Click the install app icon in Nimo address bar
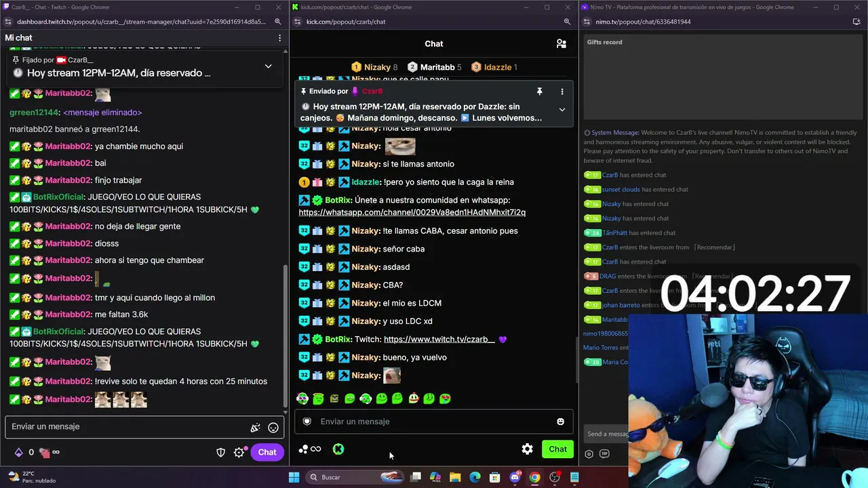The width and height of the screenshot is (868, 488). click(856, 22)
